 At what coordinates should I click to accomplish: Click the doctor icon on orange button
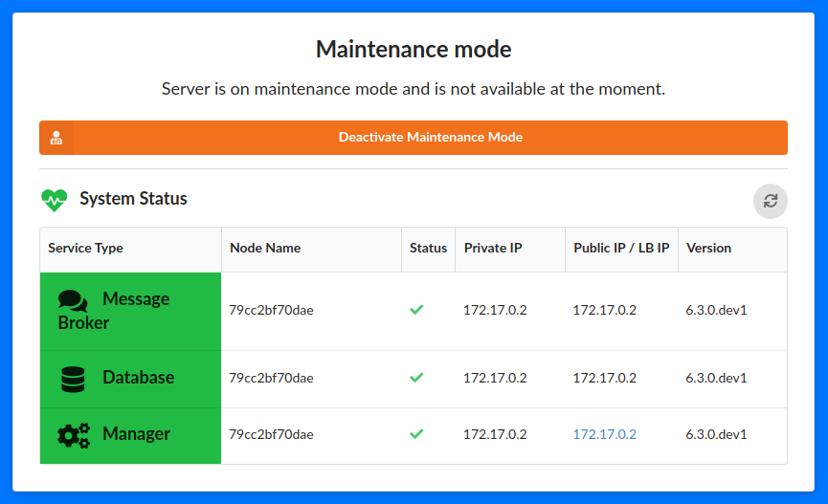click(56, 139)
